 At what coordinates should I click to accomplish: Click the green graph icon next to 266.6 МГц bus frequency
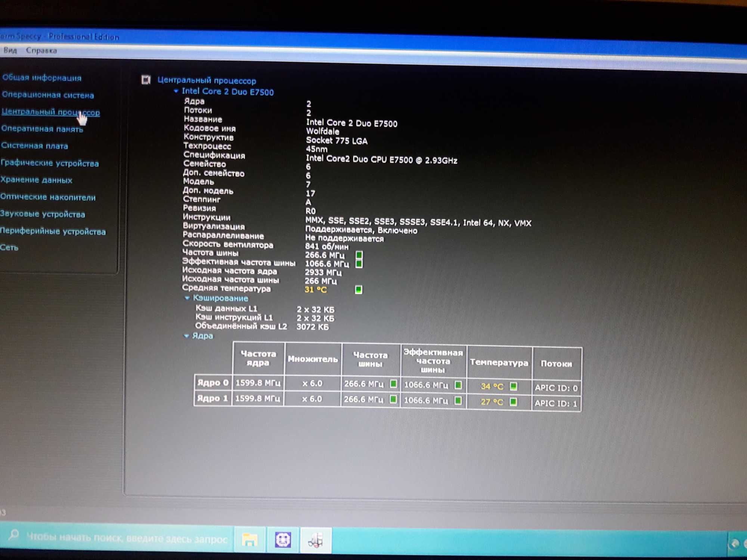tap(359, 255)
